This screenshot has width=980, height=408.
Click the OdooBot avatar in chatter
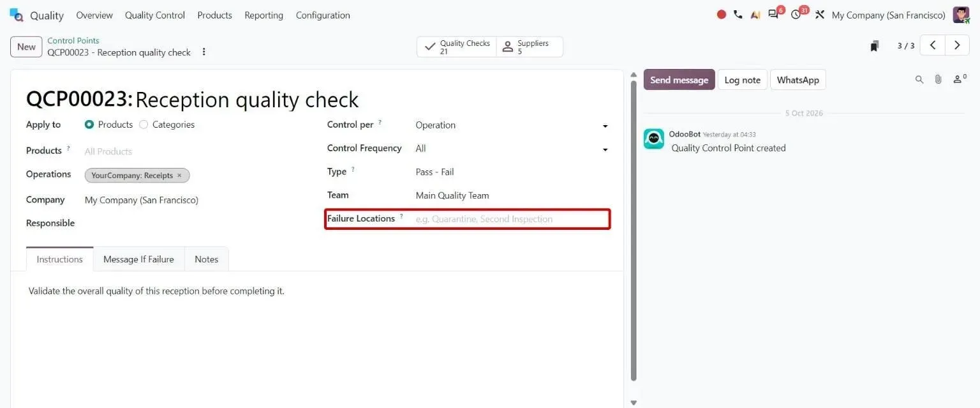(654, 139)
